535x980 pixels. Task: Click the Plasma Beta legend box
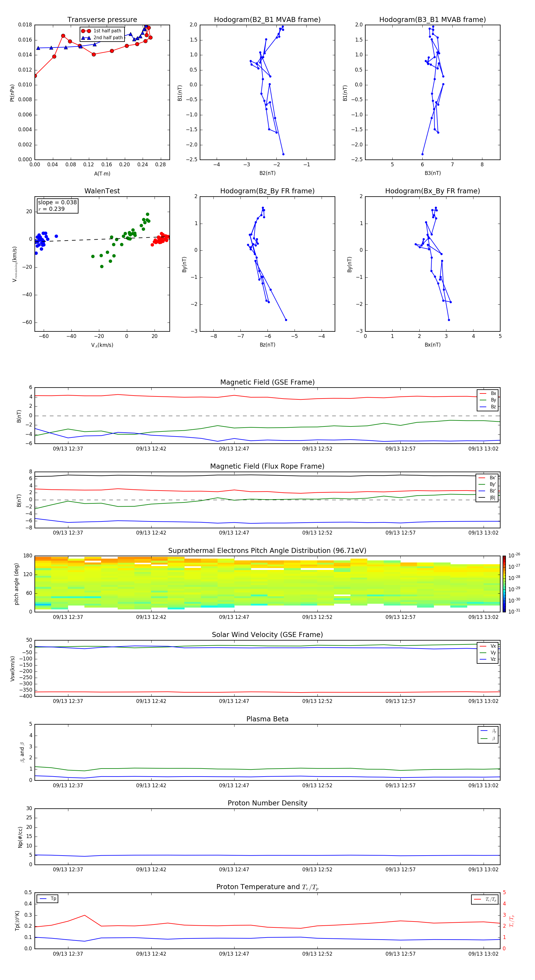click(x=488, y=735)
